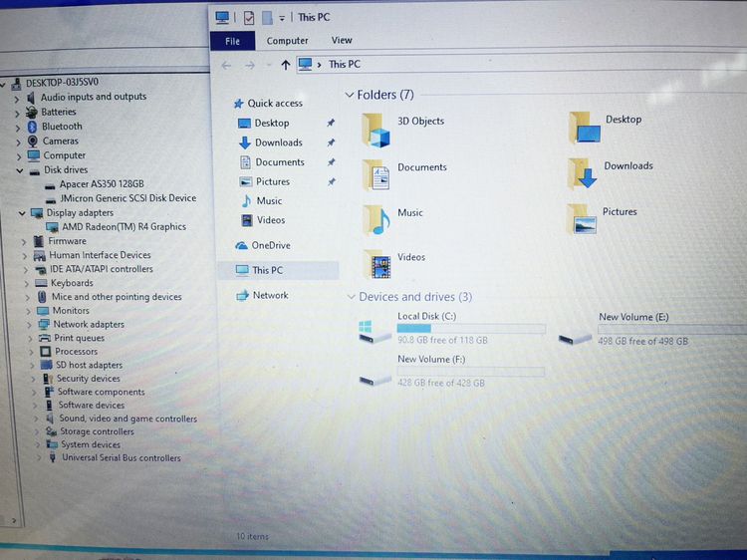Select Sound, video and game controllers
The height and width of the screenshot is (560, 747).
127,419
